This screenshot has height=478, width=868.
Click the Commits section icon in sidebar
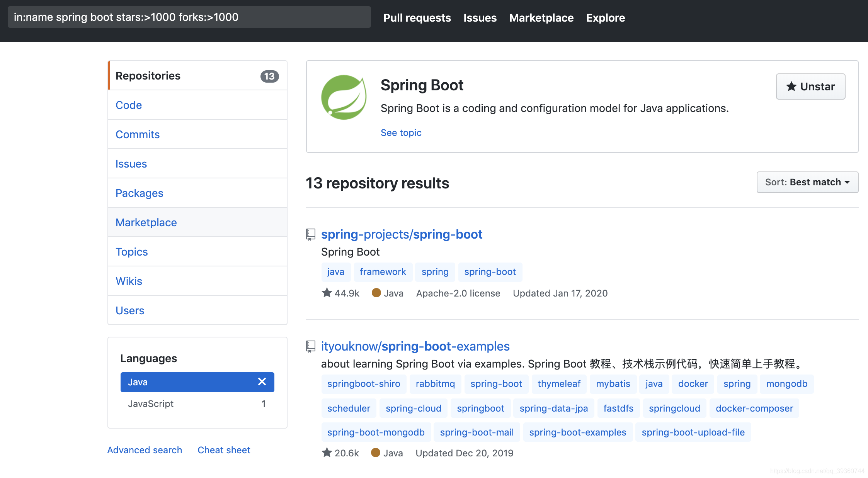pyautogui.click(x=138, y=134)
